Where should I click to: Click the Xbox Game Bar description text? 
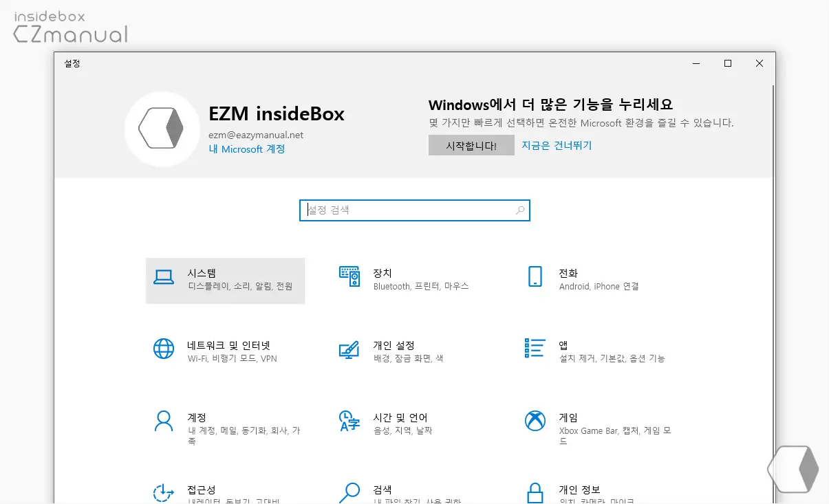(x=615, y=435)
